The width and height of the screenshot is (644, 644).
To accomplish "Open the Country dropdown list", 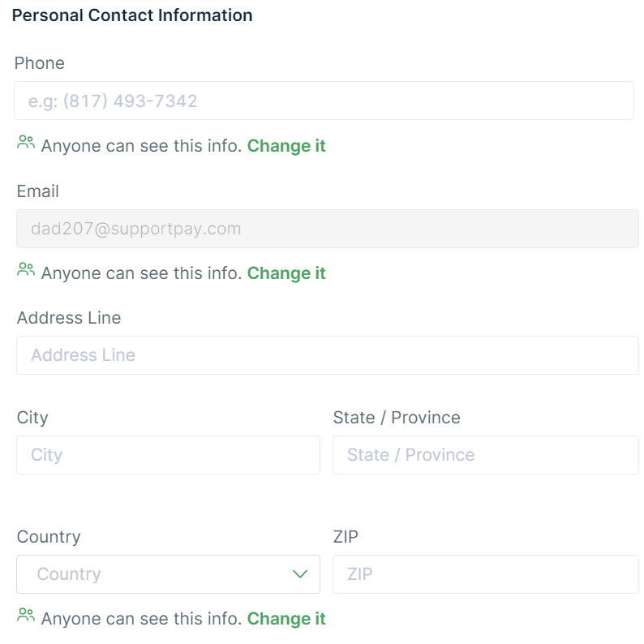I will click(154, 574).
